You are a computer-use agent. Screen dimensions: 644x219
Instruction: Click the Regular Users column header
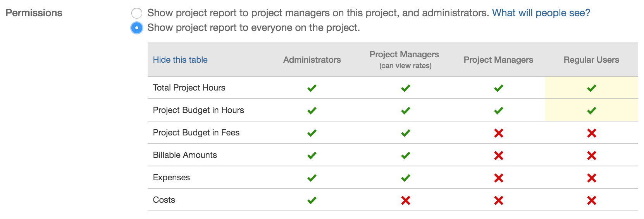[591, 60]
